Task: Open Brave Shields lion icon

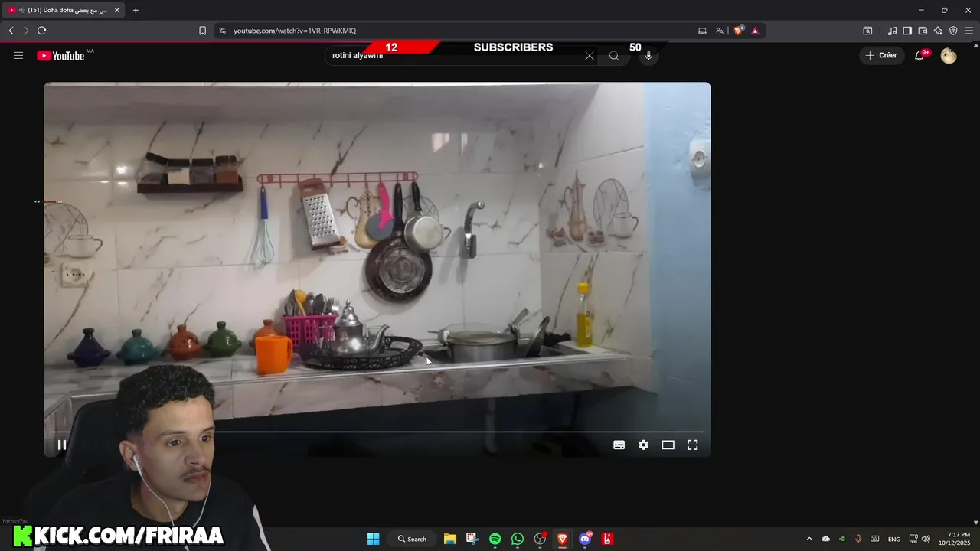Action: tap(738, 31)
